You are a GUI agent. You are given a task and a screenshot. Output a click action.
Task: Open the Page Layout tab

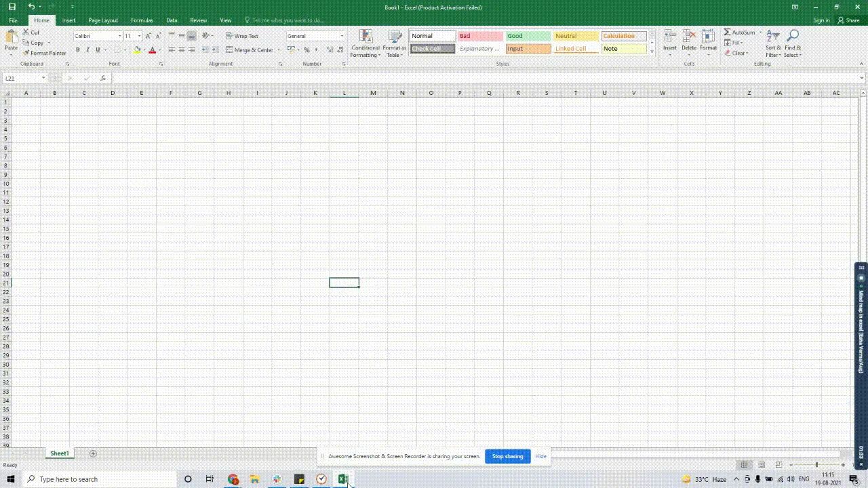click(103, 20)
